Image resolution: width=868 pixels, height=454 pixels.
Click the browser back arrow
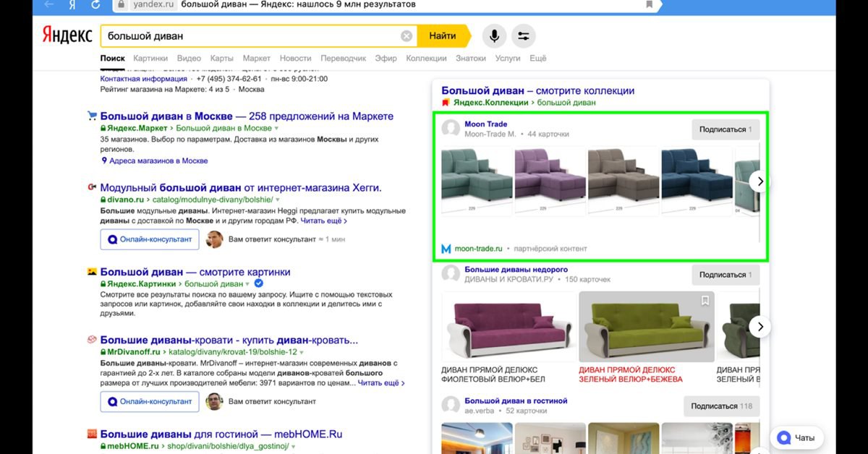48,4
